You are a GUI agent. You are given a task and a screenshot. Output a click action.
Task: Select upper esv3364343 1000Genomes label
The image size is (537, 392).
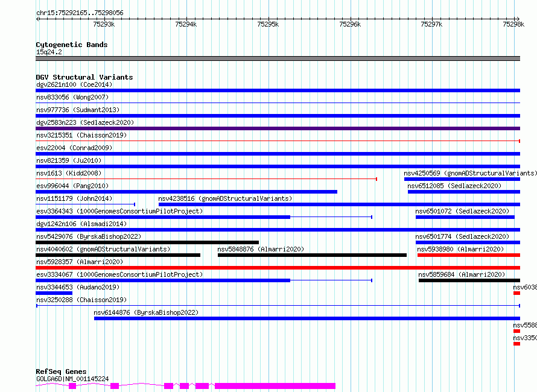click(119, 211)
